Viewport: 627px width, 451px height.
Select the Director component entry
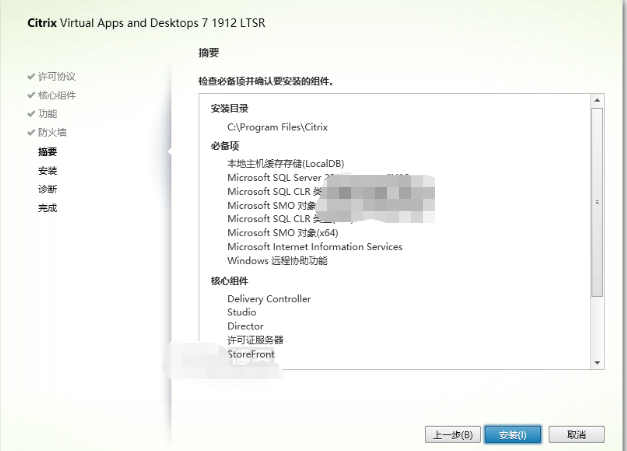[245, 326]
